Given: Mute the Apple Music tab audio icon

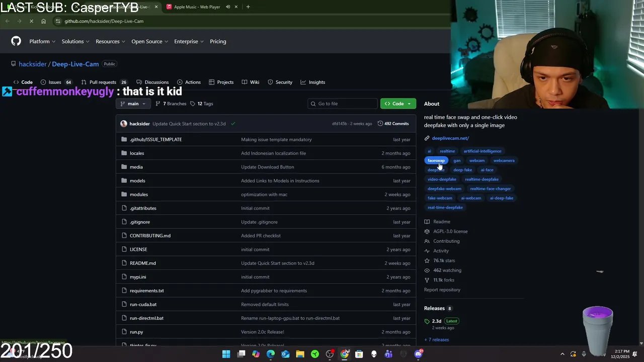Looking at the screenshot, I should coord(228,7).
